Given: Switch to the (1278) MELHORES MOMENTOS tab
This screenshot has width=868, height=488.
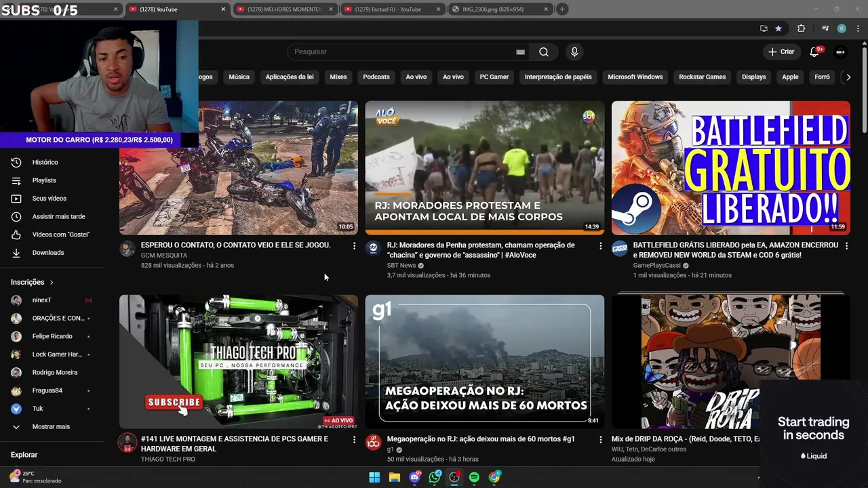Looking at the screenshot, I should [283, 9].
